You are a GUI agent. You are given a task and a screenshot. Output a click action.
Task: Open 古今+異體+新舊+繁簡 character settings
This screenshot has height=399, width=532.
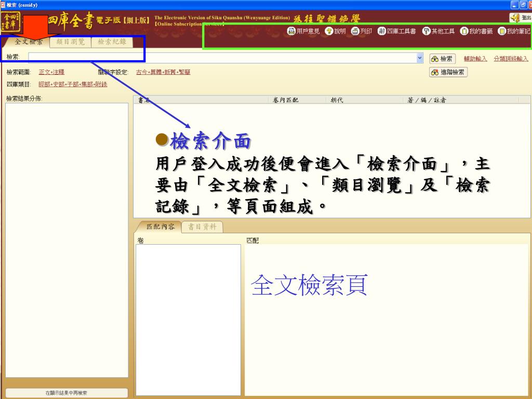point(163,72)
